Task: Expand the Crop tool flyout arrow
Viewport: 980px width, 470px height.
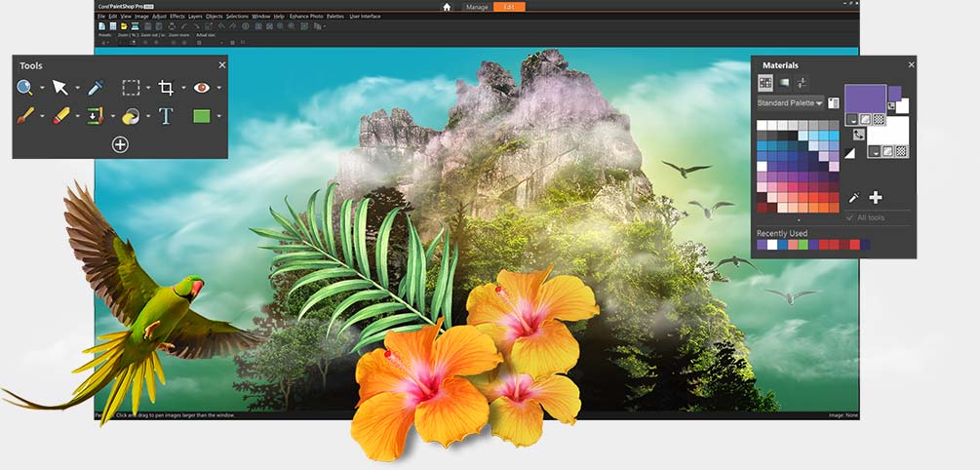Action: tap(183, 88)
